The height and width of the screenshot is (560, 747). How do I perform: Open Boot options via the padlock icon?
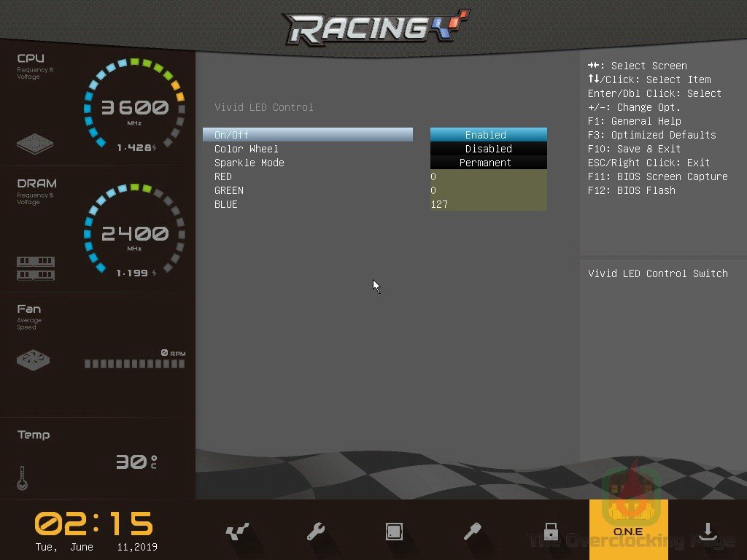550,532
